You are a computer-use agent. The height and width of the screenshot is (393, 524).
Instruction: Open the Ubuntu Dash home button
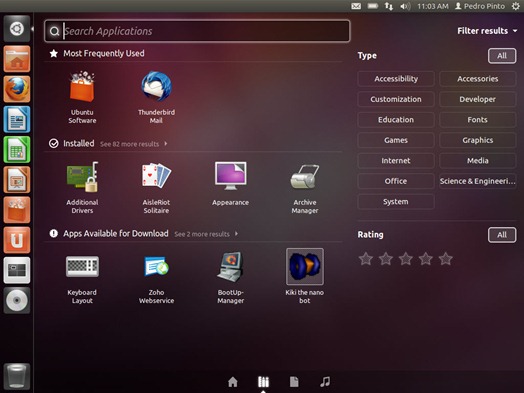click(x=17, y=29)
